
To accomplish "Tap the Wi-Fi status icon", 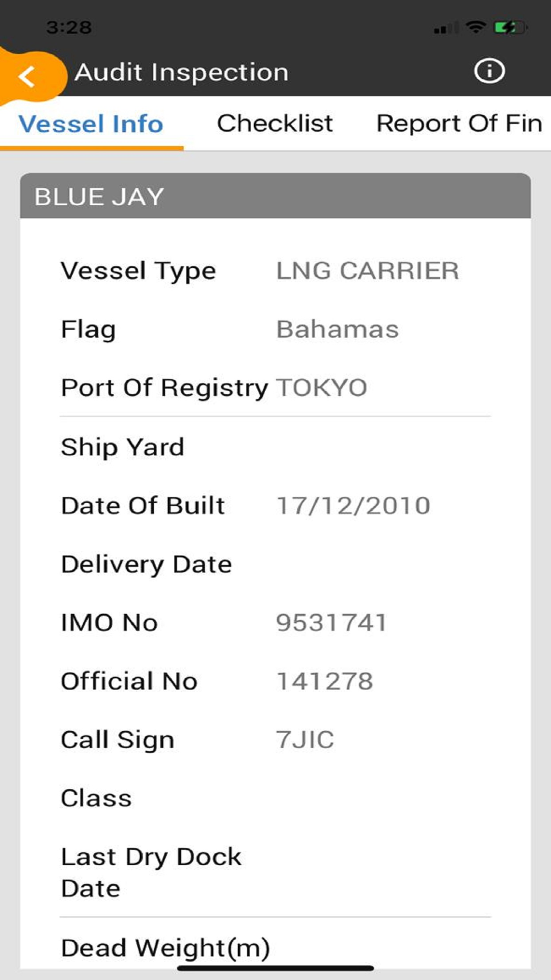I will coord(475,26).
